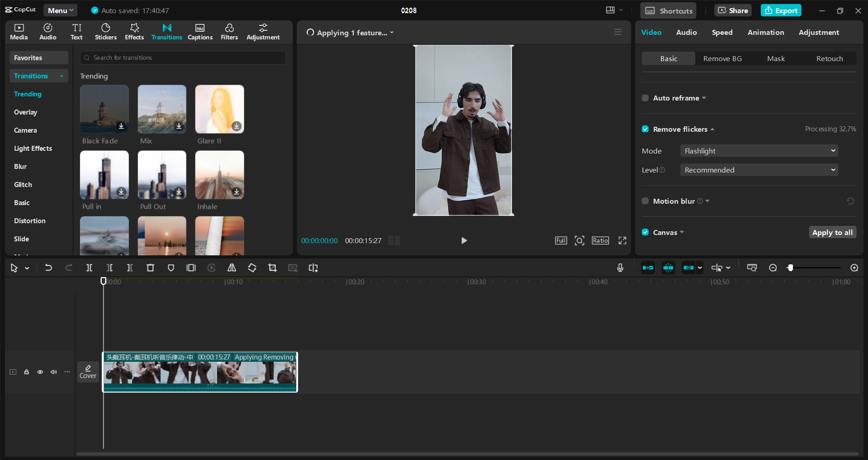Select the Mirror flip icon
The width and height of the screenshot is (868, 460).
(232, 268)
